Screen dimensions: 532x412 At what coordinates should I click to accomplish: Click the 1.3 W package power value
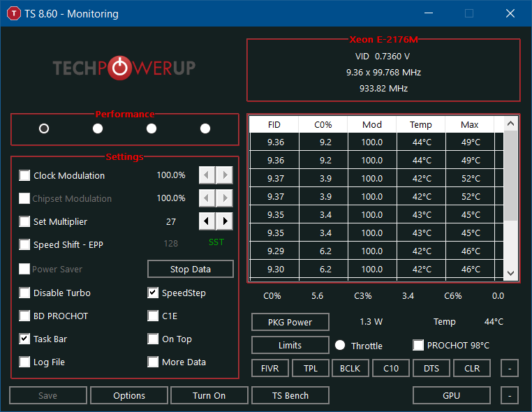(x=371, y=321)
